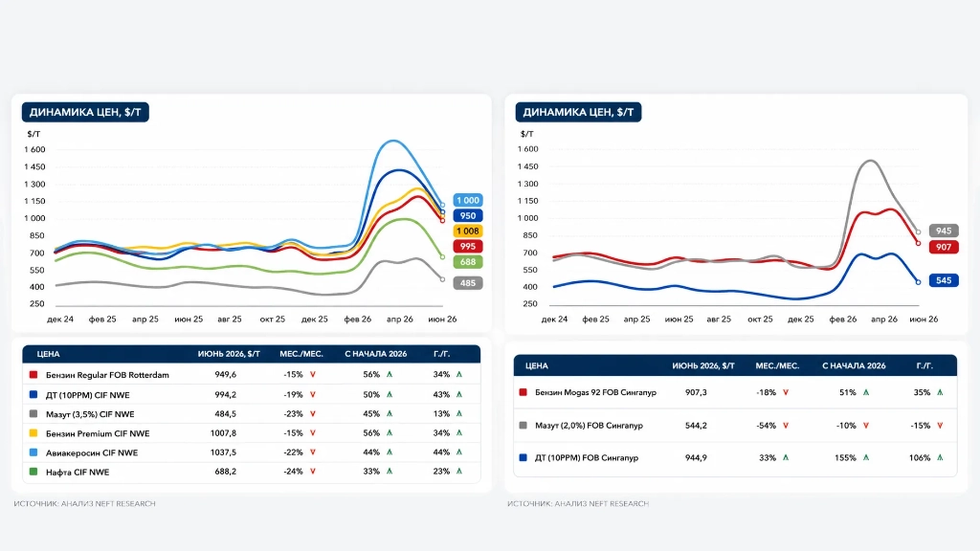Click the source note under the left table

pos(84,503)
